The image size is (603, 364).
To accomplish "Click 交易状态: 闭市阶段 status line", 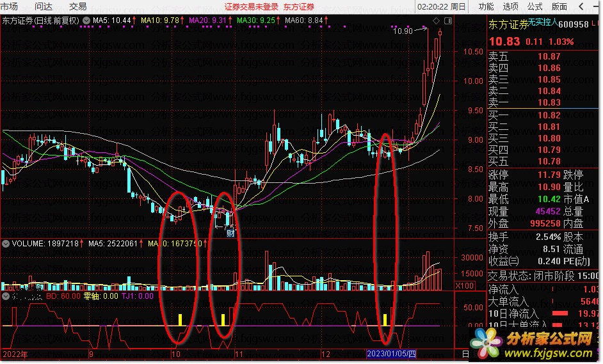I will (543, 276).
